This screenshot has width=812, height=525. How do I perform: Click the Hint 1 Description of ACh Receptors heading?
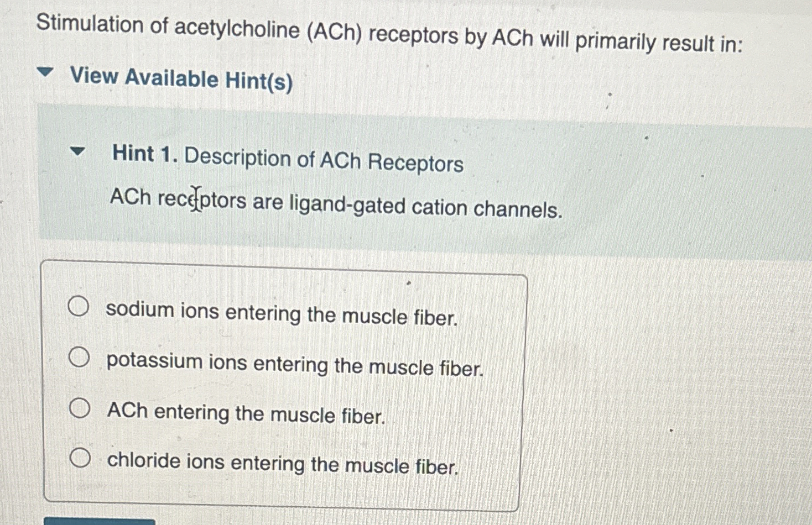[288, 160]
